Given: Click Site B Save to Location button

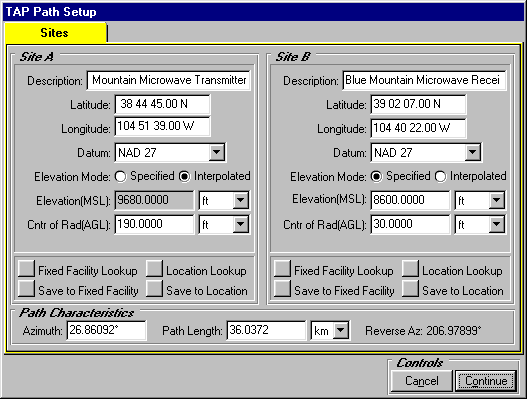Looking at the screenshot, I should point(410,288).
